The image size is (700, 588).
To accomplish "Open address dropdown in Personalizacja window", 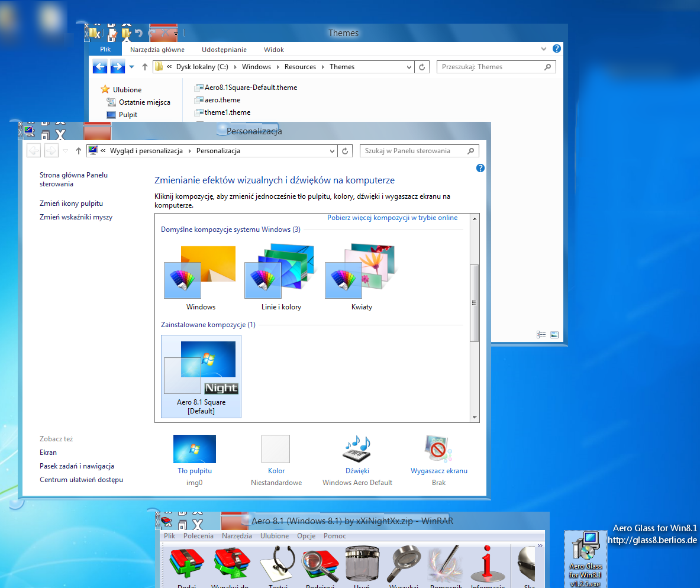I will pyautogui.click(x=332, y=151).
